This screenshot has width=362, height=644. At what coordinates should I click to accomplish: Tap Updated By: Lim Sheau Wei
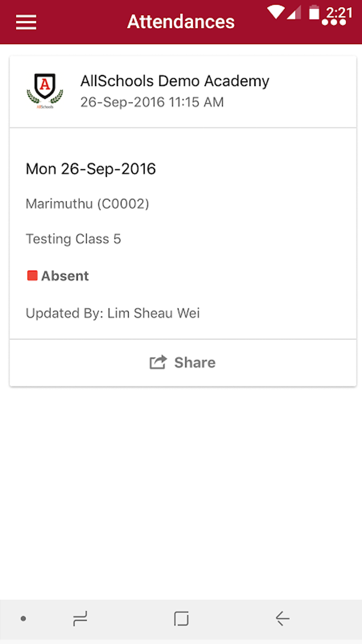pyautogui.click(x=113, y=313)
